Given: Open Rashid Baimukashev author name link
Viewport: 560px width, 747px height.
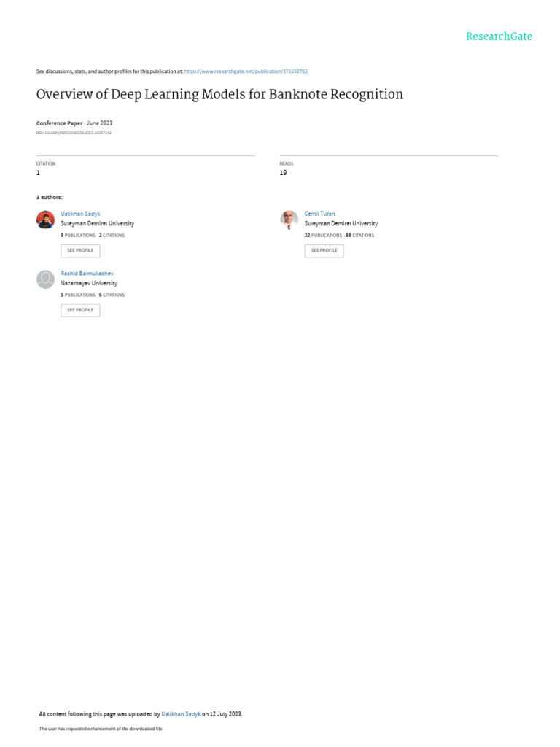Looking at the screenshot, I should 87,274.
